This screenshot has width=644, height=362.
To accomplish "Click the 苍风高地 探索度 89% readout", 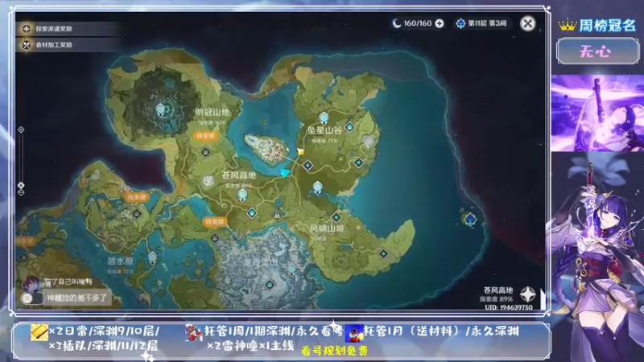I will pyautogui.click(x=497, y=294).
